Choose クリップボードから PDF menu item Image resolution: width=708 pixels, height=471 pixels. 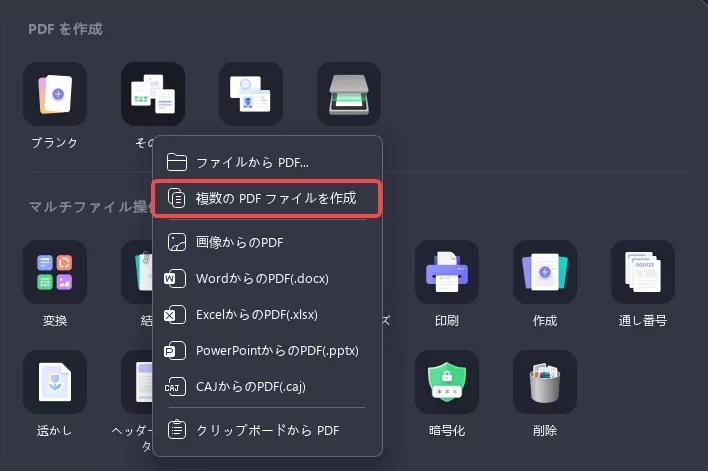pos(267,430)
